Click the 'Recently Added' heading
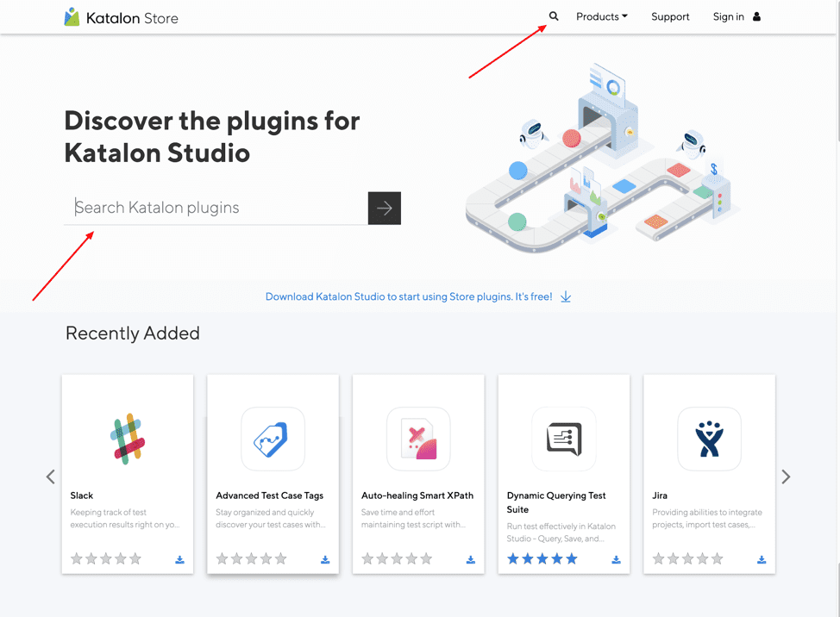The height and width of the screenshot is (617, 840). coord(132,333)
